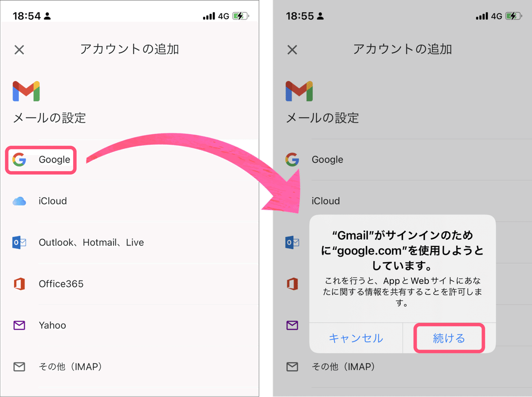Click アカウントの追加 title in left screen

[129, 49]
